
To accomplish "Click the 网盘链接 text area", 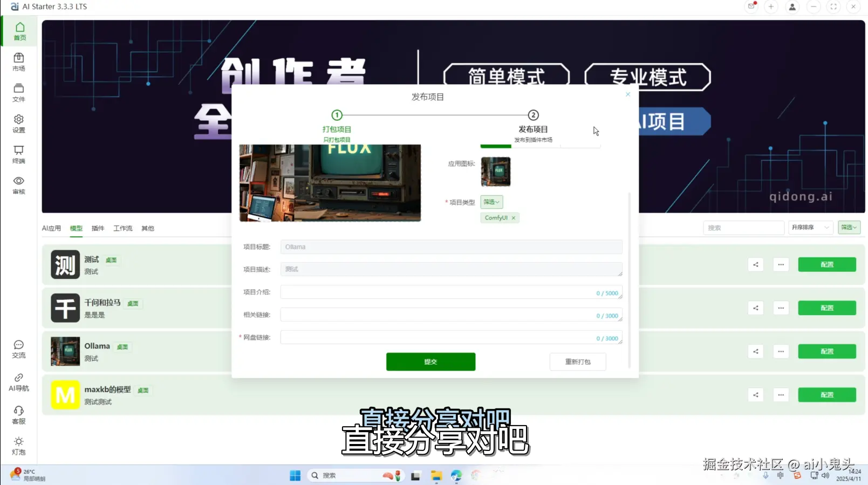I will coord(451,338).
